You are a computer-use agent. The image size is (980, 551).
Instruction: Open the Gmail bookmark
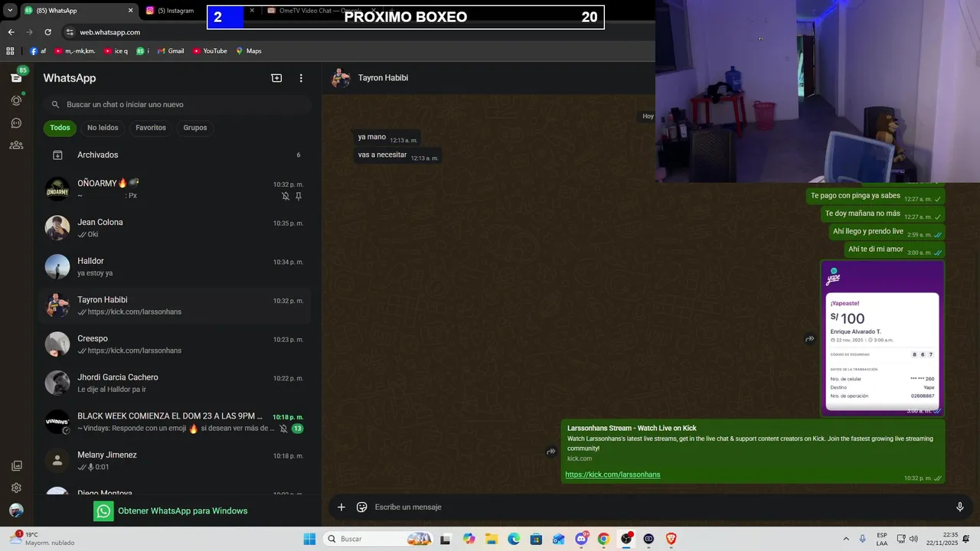(x=171, y=51)
